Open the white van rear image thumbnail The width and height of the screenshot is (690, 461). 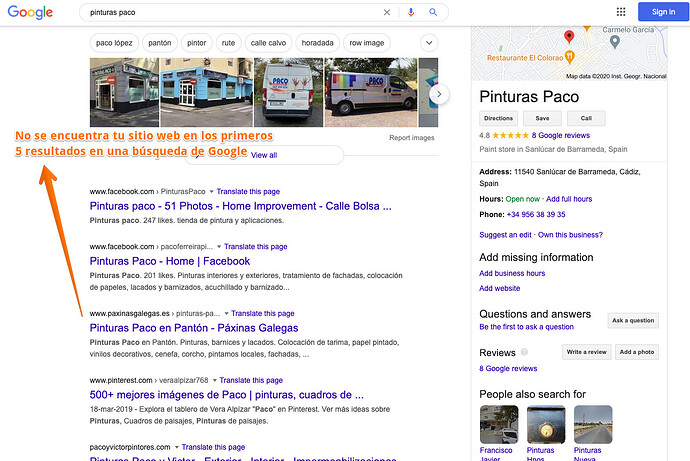tap(289, 92)
